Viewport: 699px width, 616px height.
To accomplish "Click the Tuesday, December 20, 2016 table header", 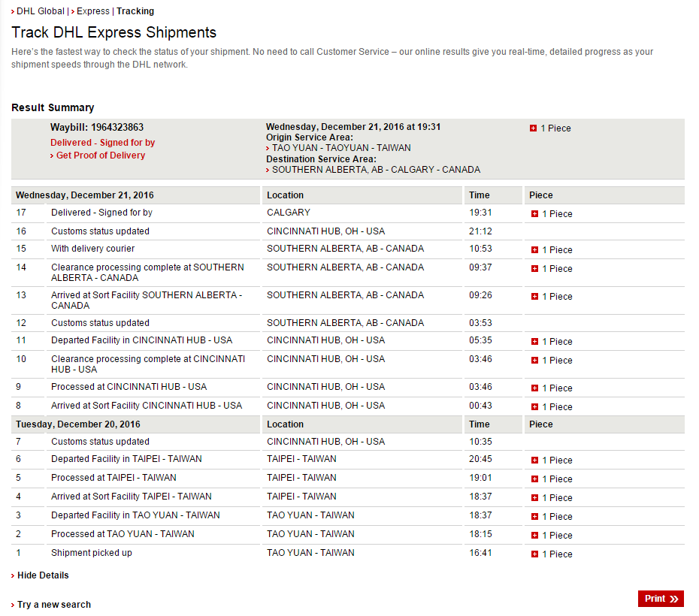I will coord(78,424).
